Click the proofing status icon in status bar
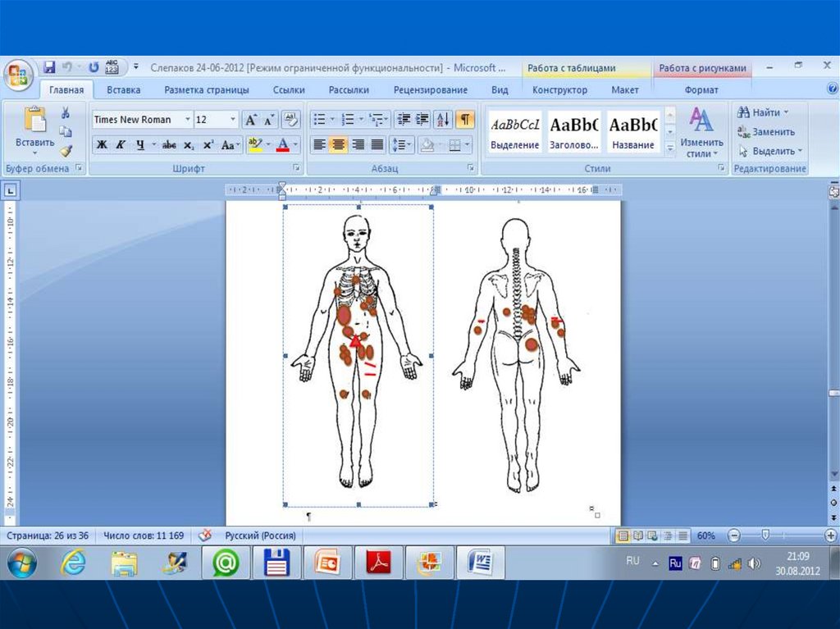Viewport: 840px width, 629px height. coord(205,536)
